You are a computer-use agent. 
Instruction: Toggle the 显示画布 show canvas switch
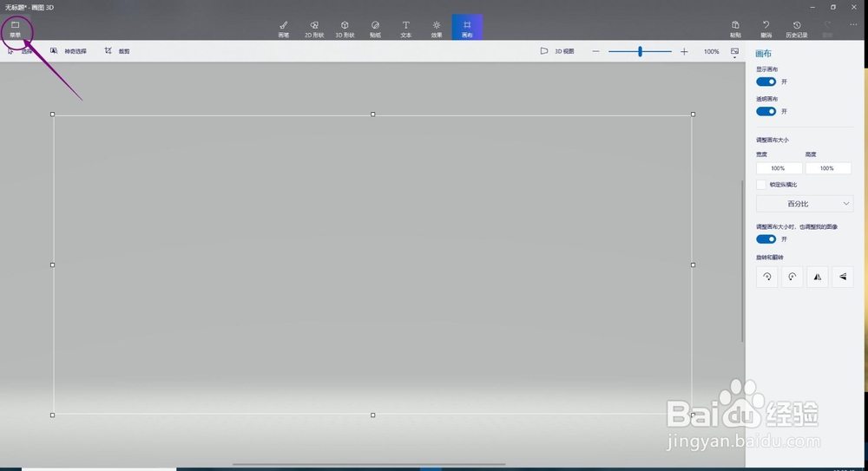[766, 82]
